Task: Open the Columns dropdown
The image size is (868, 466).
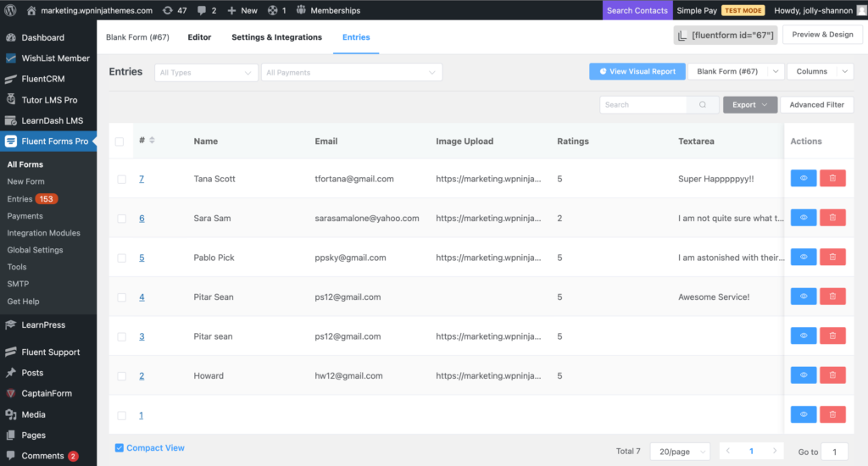Action: click(x=811, y=71)
